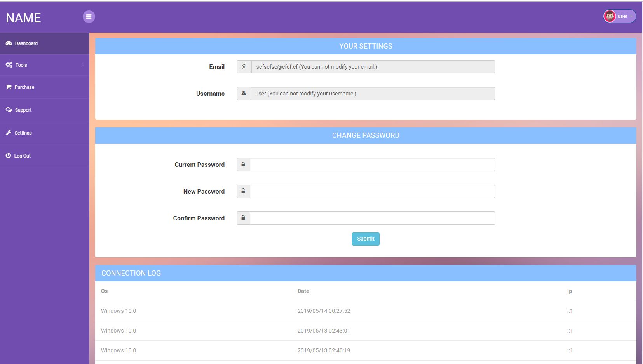Image resolution: width=643 pixels, height=364 pixels.
Task: Click Windows 10.0 in the 00:27:52 row
Action: 118,311
